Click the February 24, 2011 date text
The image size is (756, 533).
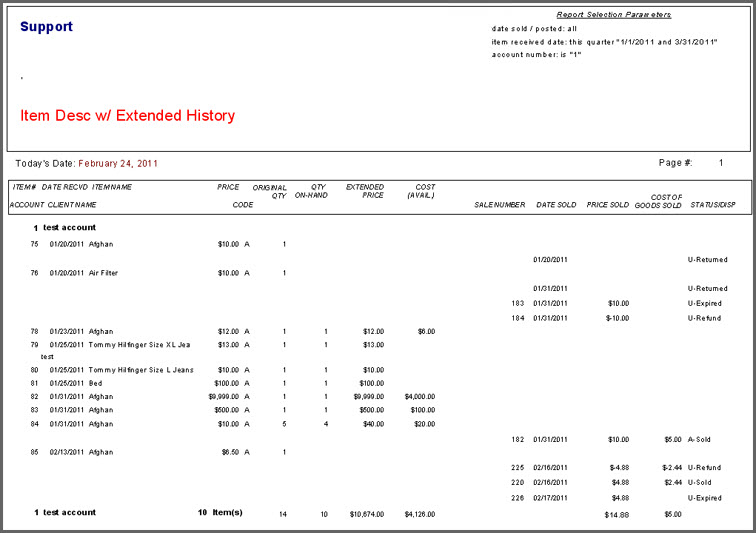(x=117, y=163)
